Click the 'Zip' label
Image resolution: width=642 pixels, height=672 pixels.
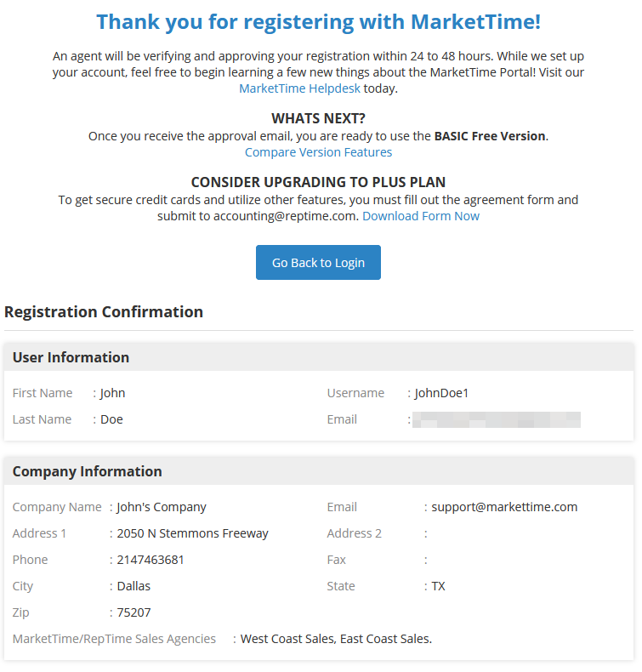[x=20, y=612]
